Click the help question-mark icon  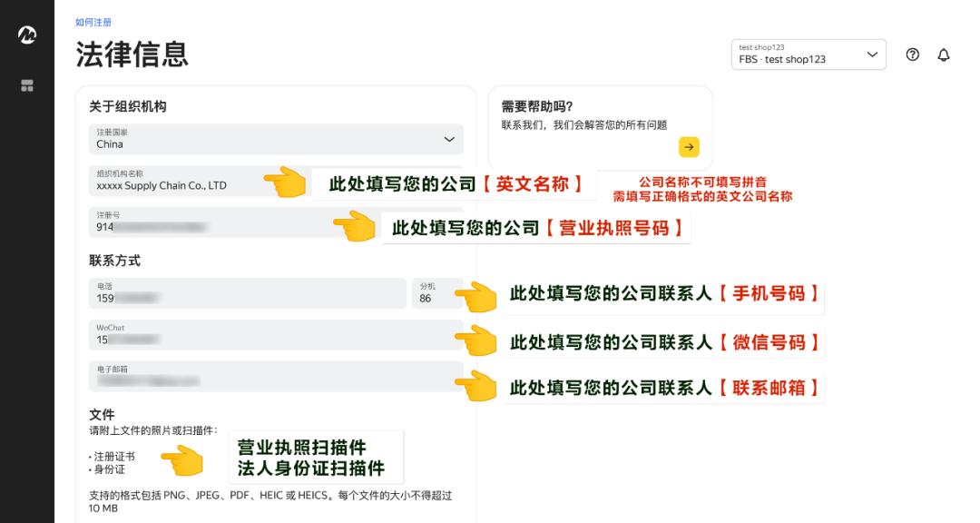click(x=912, y=54)
